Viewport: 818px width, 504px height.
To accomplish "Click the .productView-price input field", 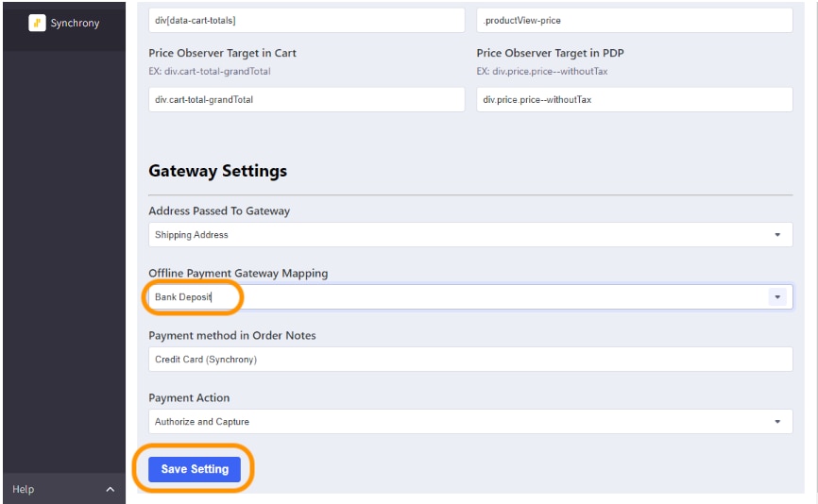I will click(x=635, y=21).
